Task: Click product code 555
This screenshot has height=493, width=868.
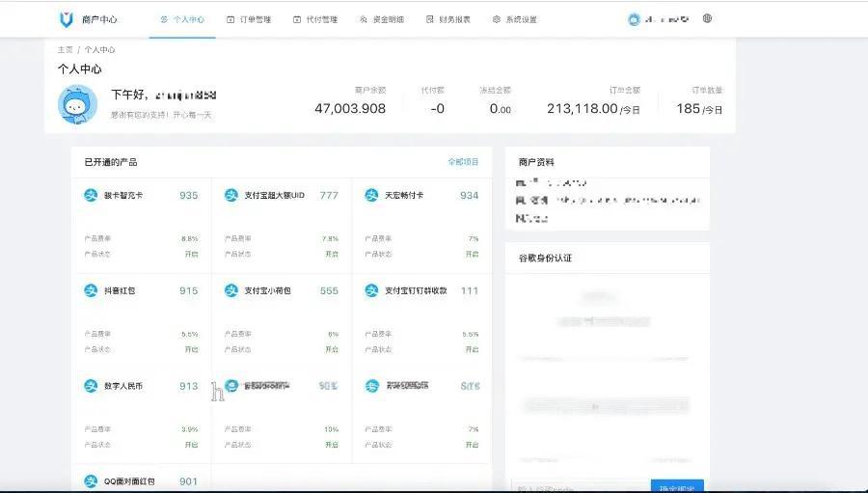Action: 329,290
